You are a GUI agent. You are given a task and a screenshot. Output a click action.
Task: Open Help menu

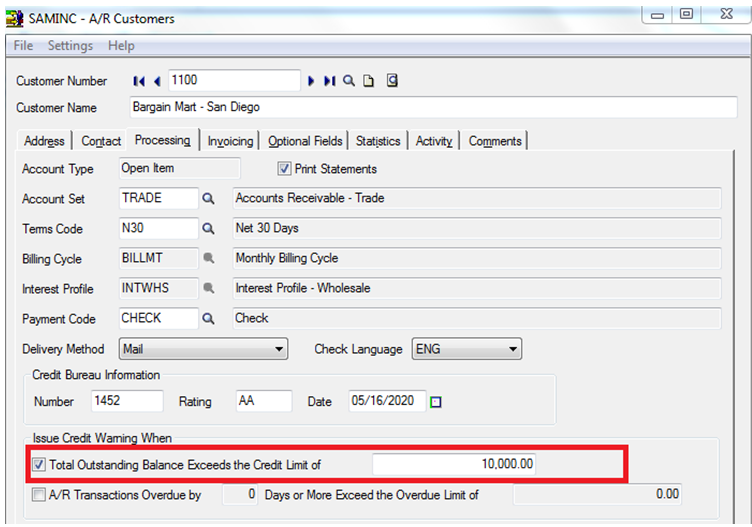pyautogui.click(x=121, y=46)
